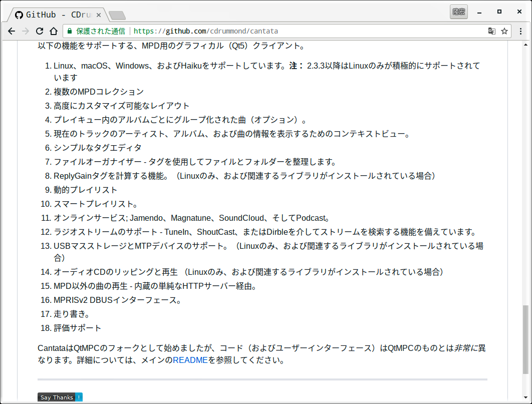Click the forward navigation arrow
Screen dimensions: 532x404
(x=26, y=31)
